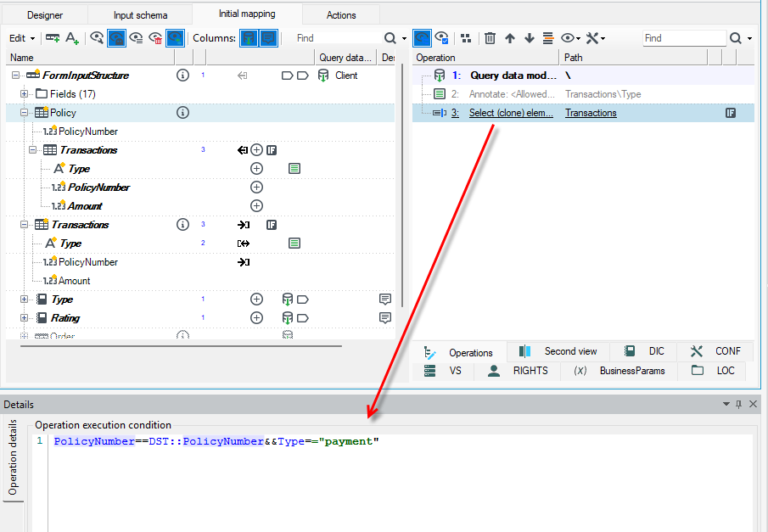Expand the Fields (17) folder
The height and width of the screenshot is (532, 768).
pyautogui.click(x=24, y=93)
